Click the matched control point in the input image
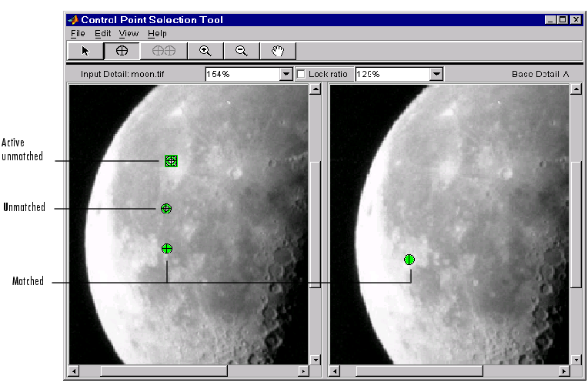 167,249
